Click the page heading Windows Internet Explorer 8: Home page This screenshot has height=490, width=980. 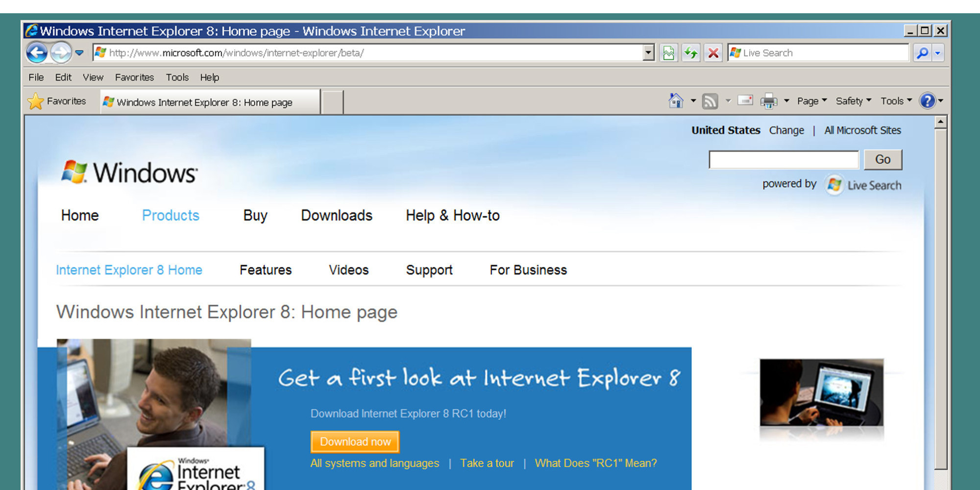coord(227,312)
